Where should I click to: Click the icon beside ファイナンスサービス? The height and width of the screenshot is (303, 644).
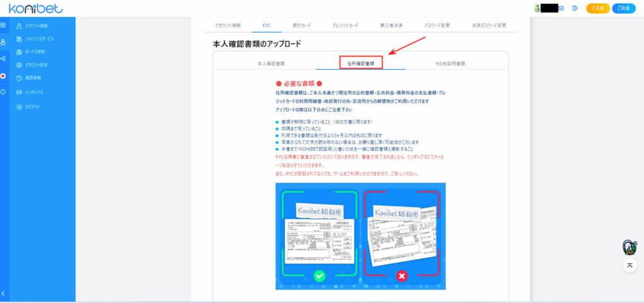[x=19, y=39]
